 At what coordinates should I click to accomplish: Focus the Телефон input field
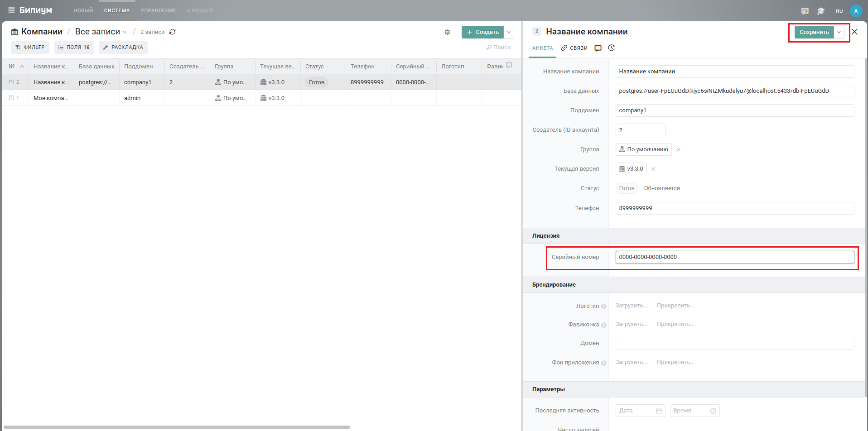coord(734,208)
